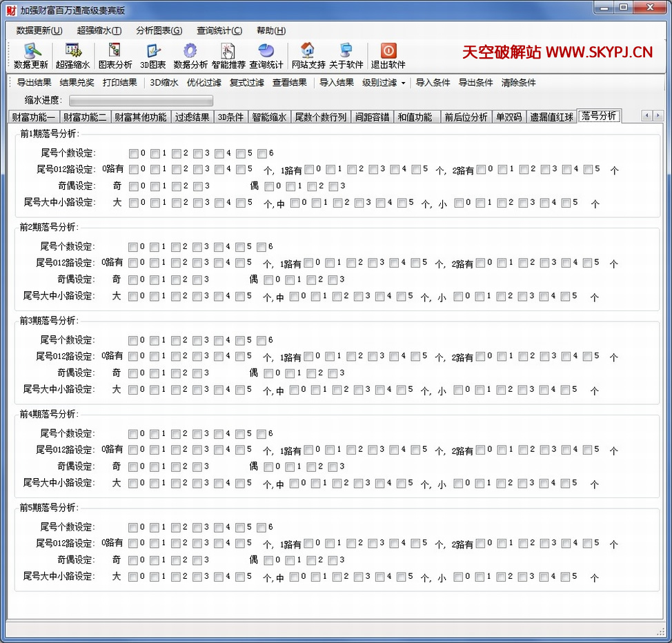The width and height of the screenshot is (672, 643).
Task: Check 尾号个数 0 in 前5期落号分析
Action: [x=133, y=528]
